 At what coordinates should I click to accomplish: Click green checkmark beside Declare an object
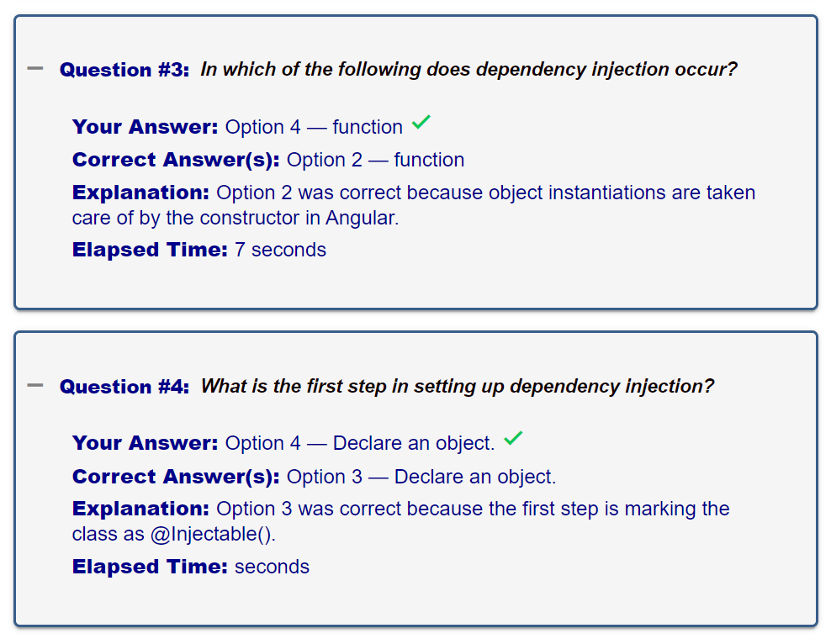(x=513, y=439)
